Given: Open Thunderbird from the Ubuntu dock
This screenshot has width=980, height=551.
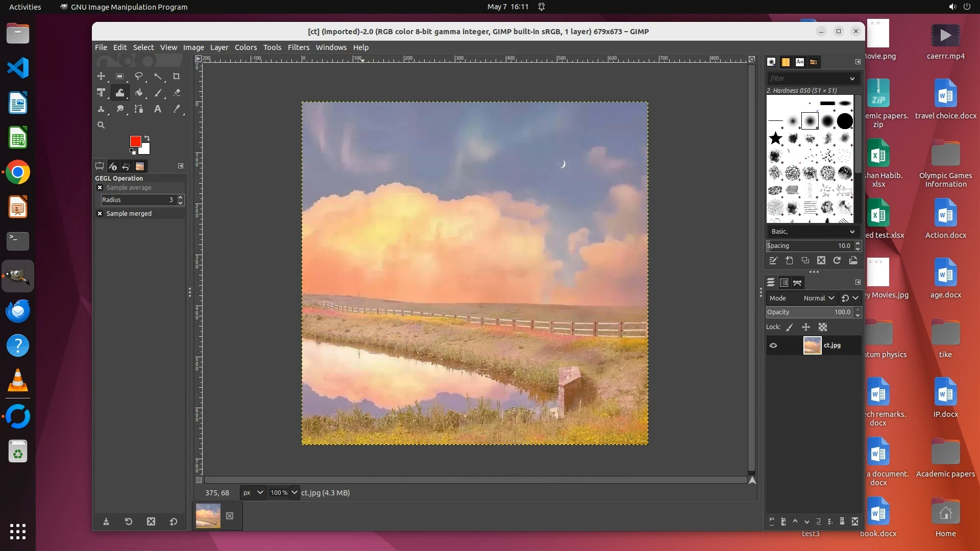Looking at the screenshot, I should pyautogui.click(x=18, y=311).
